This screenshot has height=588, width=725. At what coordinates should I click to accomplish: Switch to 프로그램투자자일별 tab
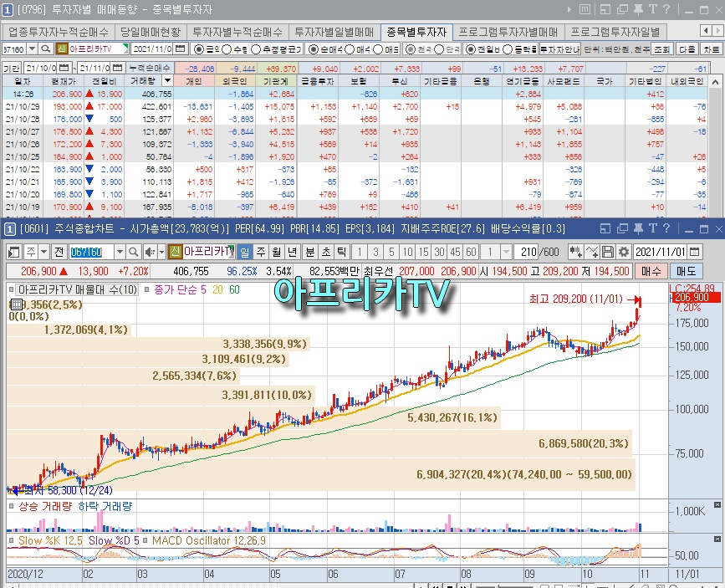615,32
